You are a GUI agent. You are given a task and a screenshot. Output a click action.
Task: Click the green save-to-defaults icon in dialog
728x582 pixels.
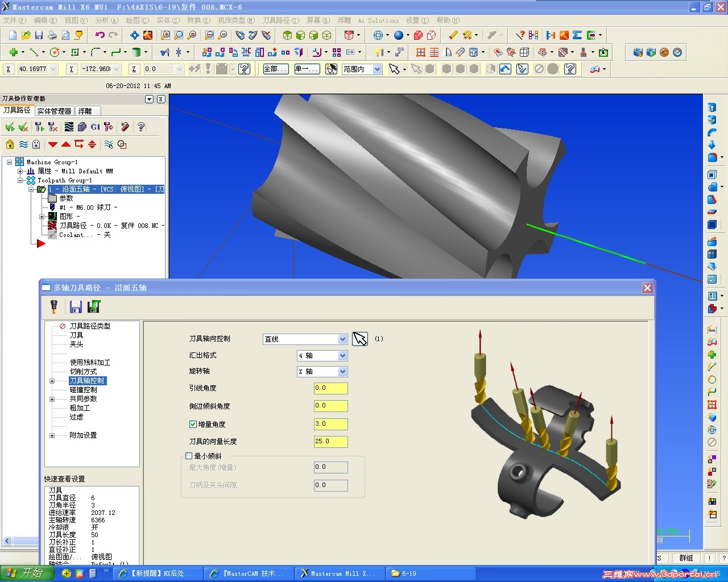[94, 307]
